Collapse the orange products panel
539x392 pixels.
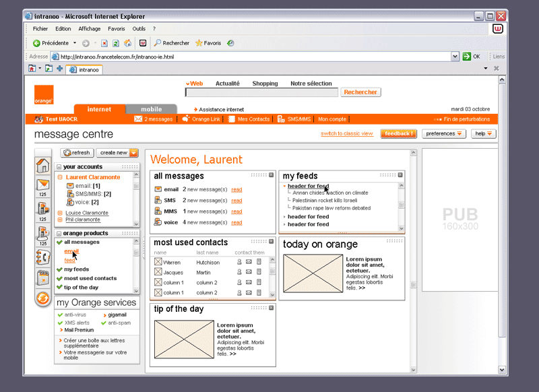(x=59, y=233)
